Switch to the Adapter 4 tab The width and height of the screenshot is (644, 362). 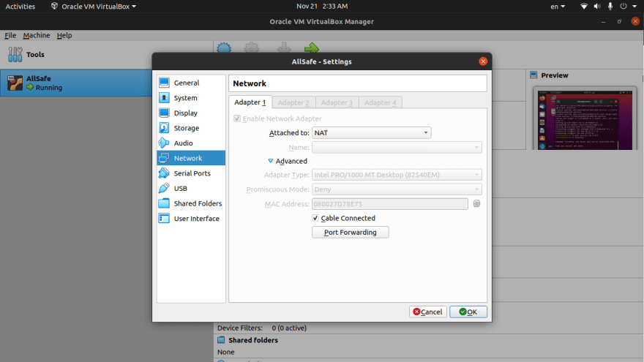click(381, 102)
